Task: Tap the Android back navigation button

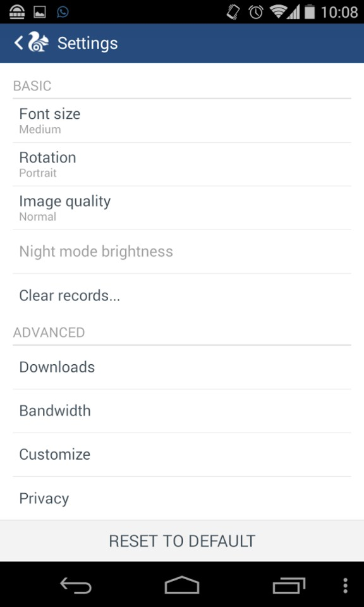Action: (76, 584)
